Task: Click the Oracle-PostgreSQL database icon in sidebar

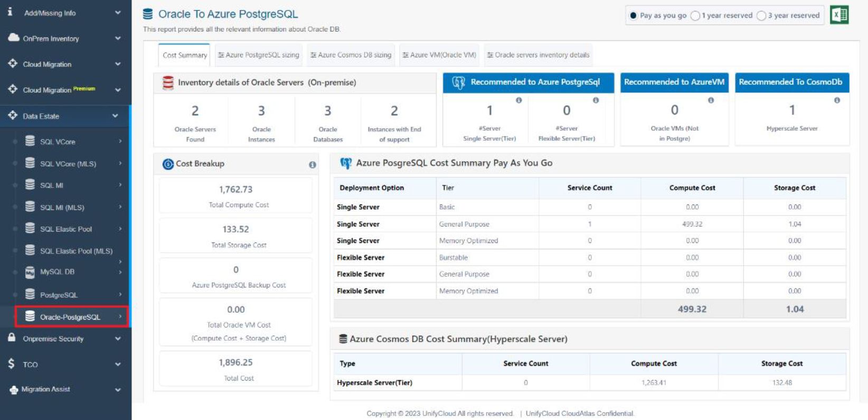Action: coord(30,316)
